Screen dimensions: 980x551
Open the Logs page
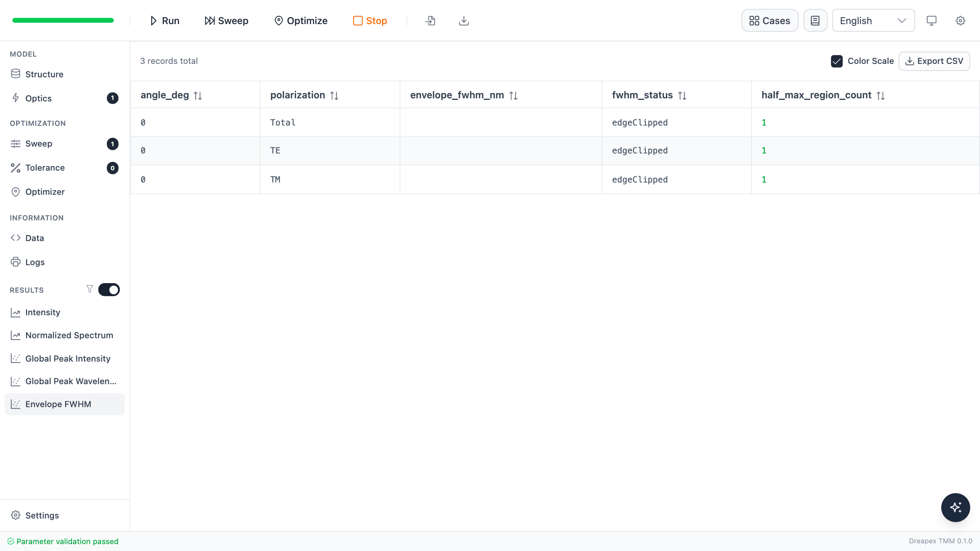[64, 262]
